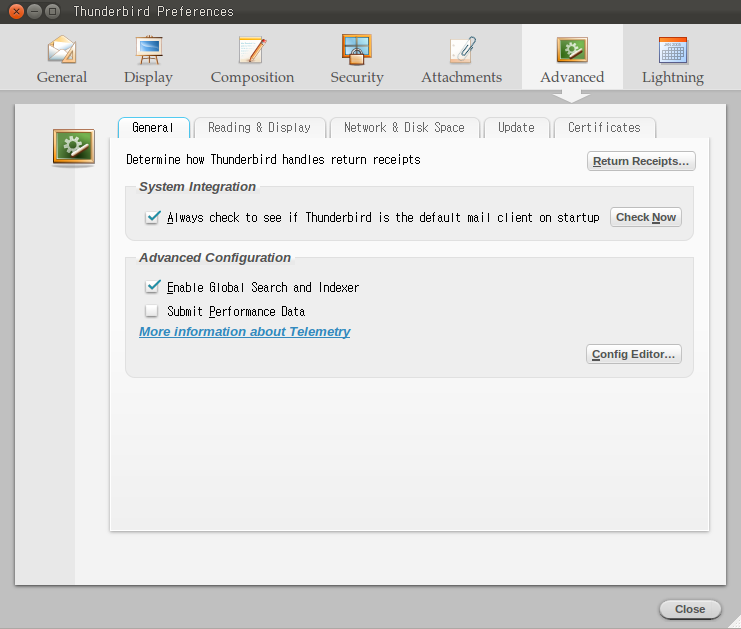Open the Security preferences pane
This screenshot has height=629, width=741.
pyautogui.click(x=357, y=60)
